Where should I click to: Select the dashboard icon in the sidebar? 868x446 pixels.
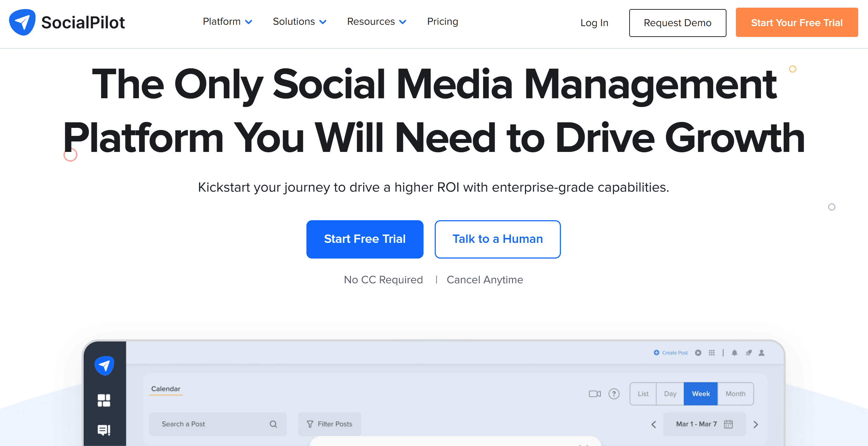[104, 400]
